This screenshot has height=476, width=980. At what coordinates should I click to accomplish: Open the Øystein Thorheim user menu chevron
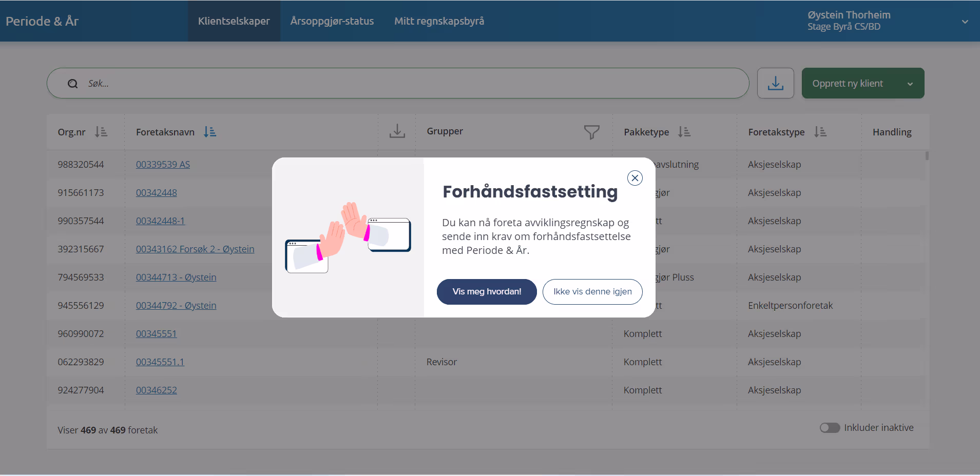(x=965, y=22)
